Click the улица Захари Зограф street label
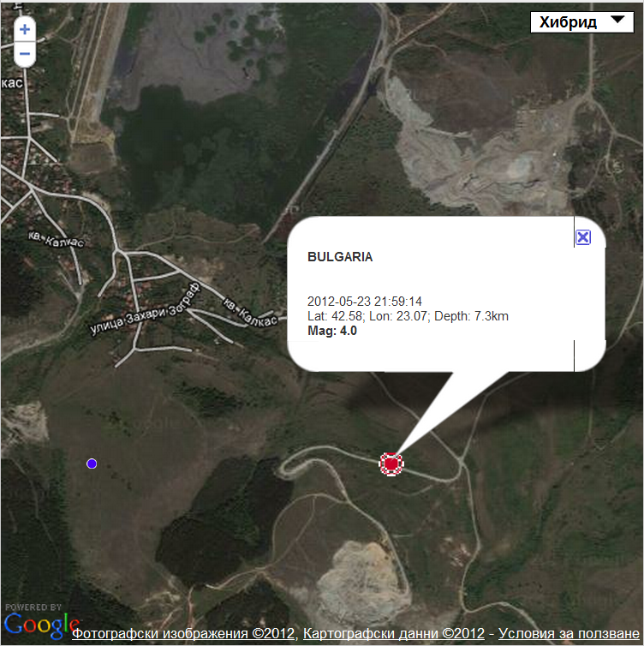Image resolution: width=644 pixels, height=646 pixels. (145, 308)
